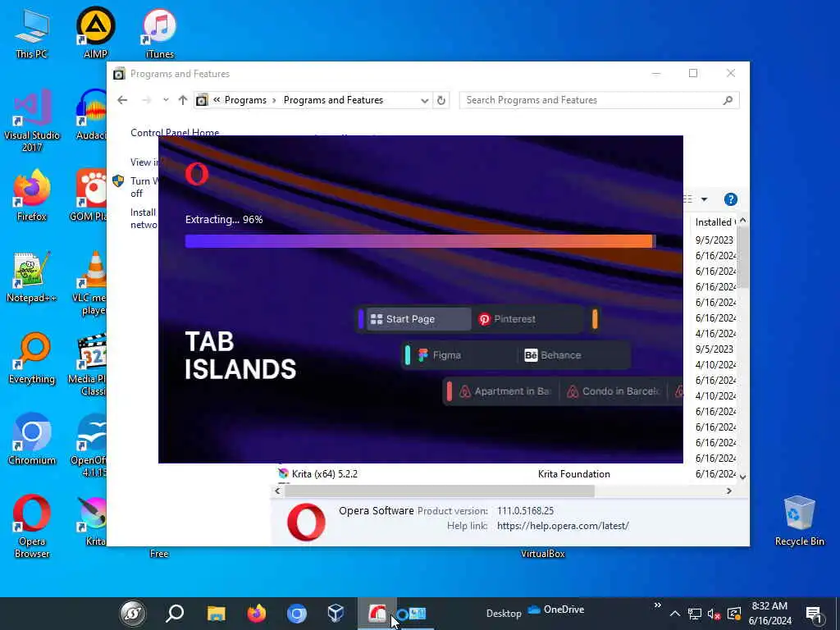Open Notepad++ desktop shortcut
The width and height of the screenshot is (840, 630).
[x=32, y=277]
